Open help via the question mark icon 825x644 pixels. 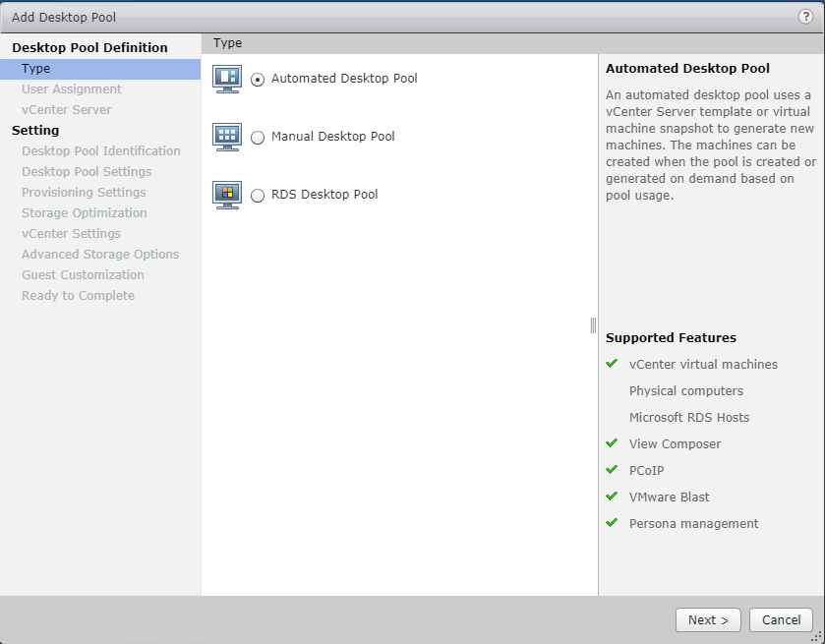click(808, 17)
